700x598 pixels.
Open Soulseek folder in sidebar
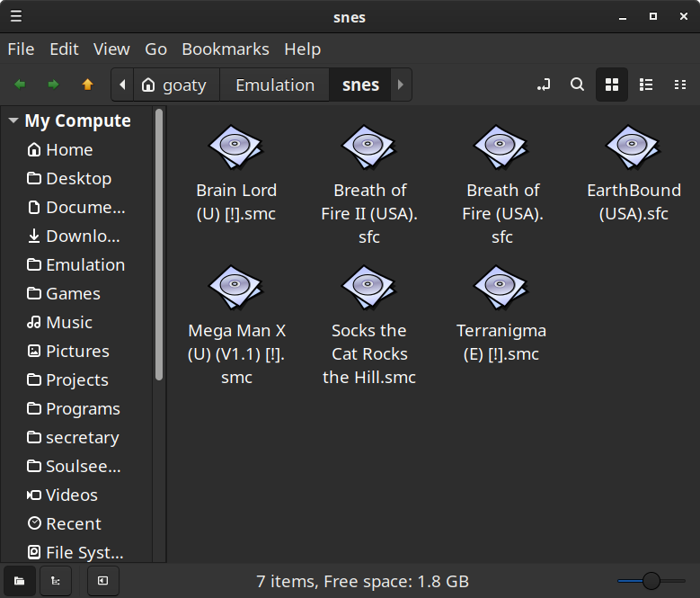[76, 466]
